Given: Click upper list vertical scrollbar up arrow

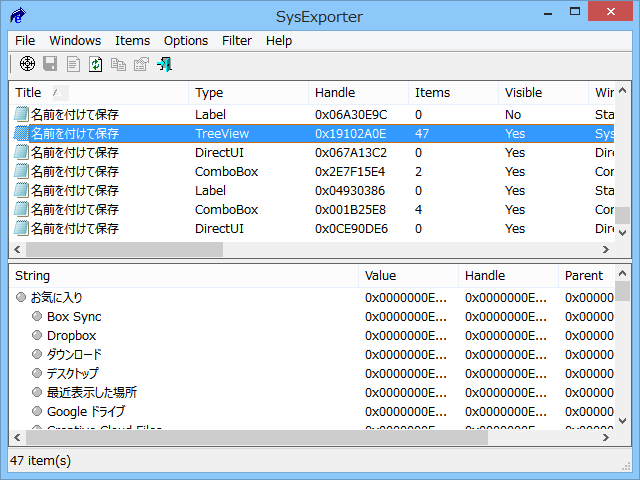Looking at the screenshot, I should pos(622,91).
